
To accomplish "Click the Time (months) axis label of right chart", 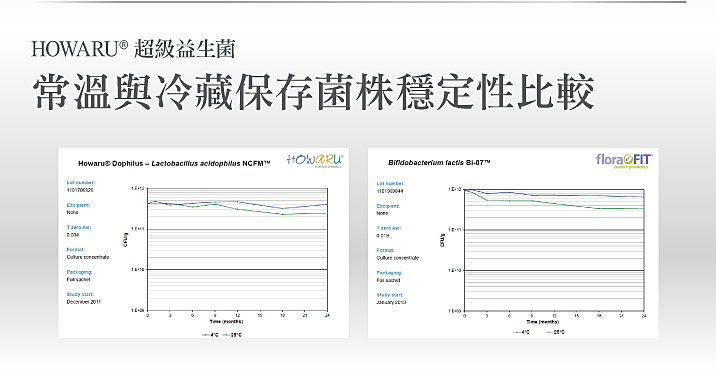I will click(x=542, y=322).
